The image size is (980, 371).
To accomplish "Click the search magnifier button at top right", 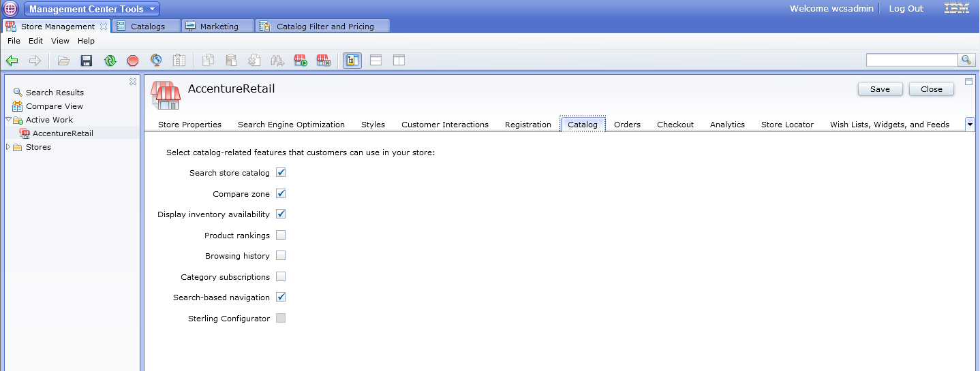I will point(966,60).
